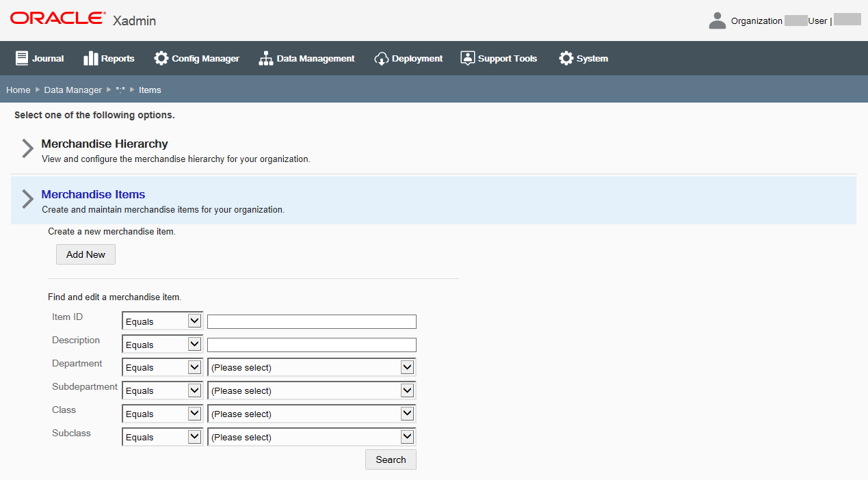Click the Reports bar chart icon
Screen dimensions: 868x480
point(91,58)
